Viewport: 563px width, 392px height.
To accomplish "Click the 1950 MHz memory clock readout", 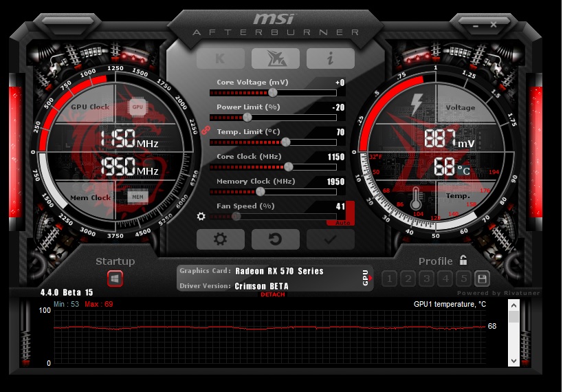I will [129, 166].
